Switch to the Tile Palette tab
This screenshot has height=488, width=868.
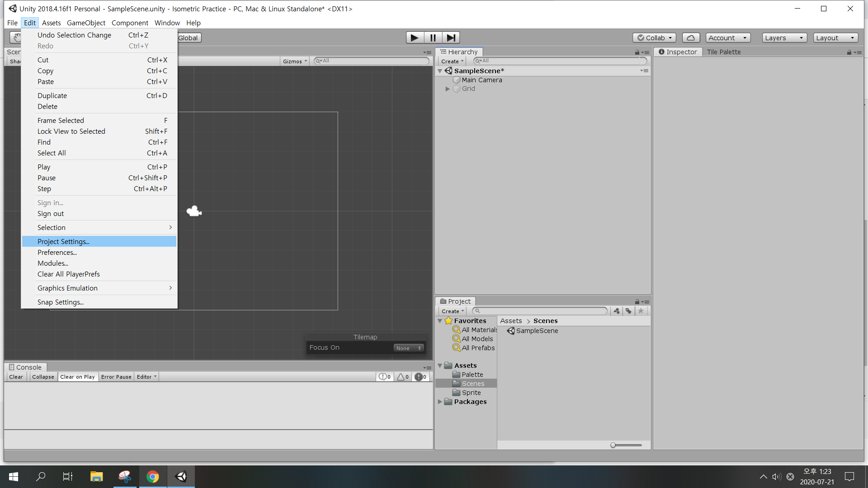point(723,52)
